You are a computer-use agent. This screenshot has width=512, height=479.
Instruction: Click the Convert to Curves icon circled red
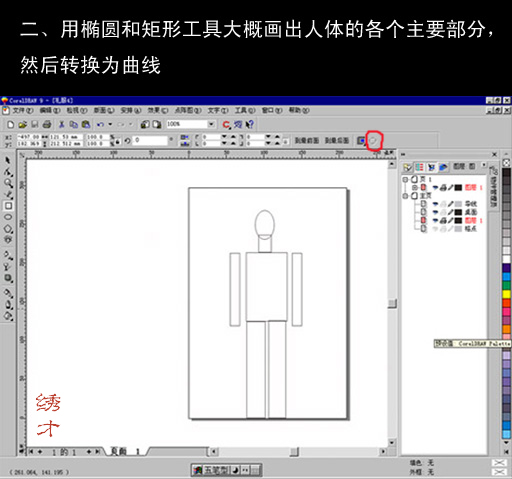(374, 141)
